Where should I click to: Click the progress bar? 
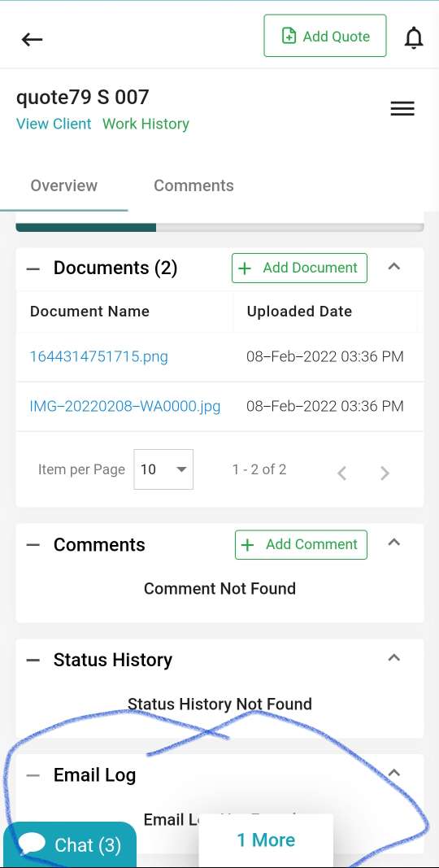pos(219,227)
